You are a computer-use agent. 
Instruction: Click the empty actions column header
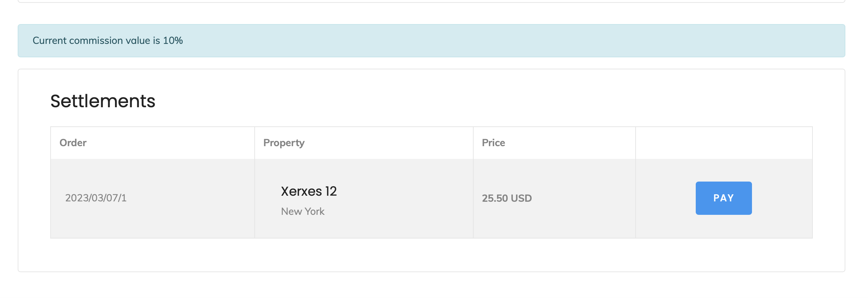point(723,143)
